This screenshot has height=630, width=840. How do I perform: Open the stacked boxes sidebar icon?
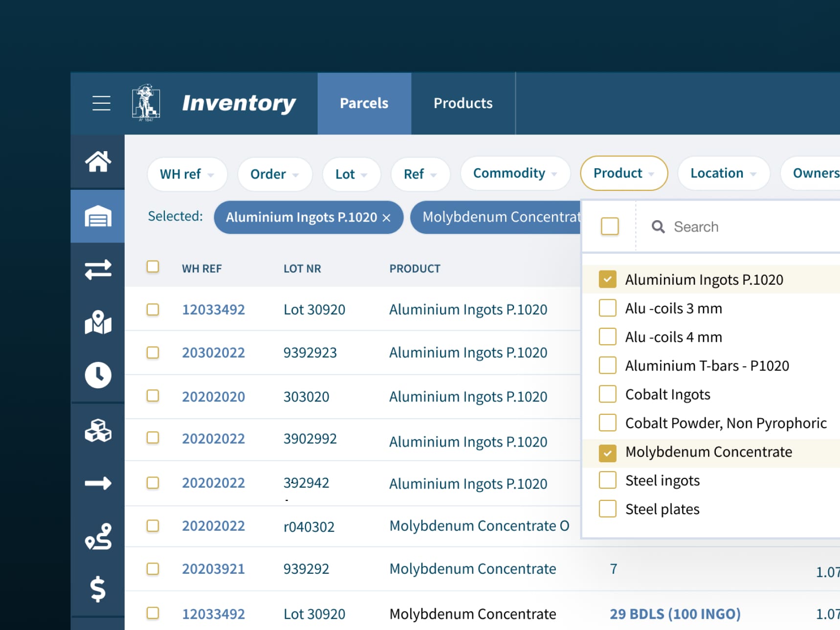[x=98, y=430]
